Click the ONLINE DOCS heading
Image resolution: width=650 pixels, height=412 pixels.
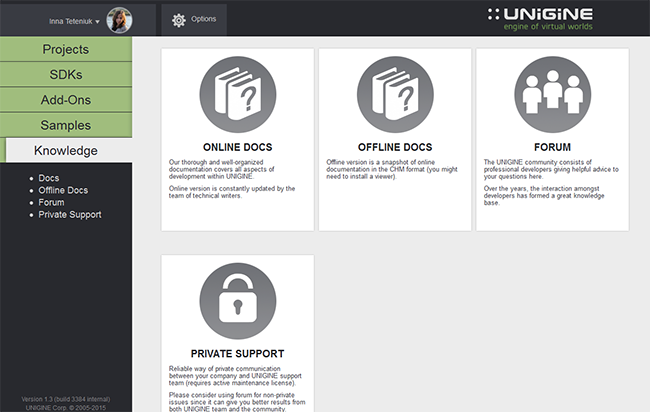(x=238, y=147)
